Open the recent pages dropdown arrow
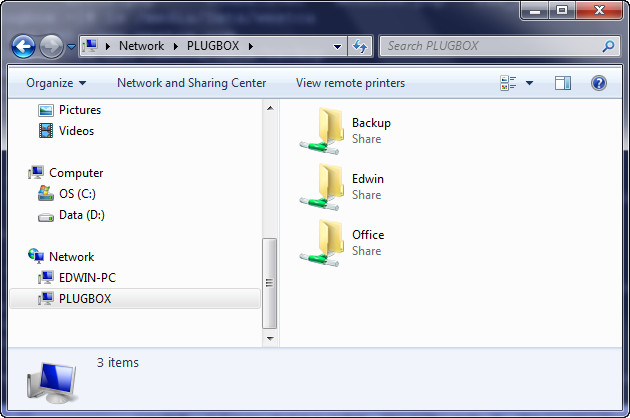The height and width of the screenshot is (418, 630). click(71, 47)
